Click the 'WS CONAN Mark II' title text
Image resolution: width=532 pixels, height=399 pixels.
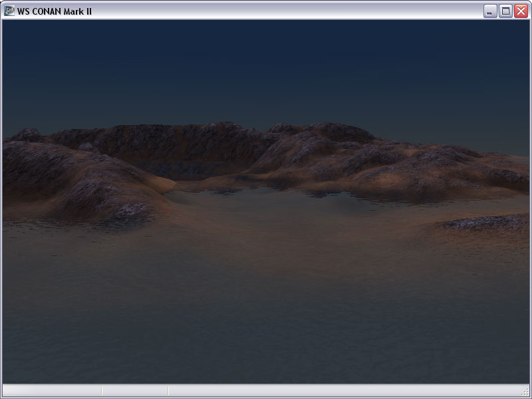55,11
